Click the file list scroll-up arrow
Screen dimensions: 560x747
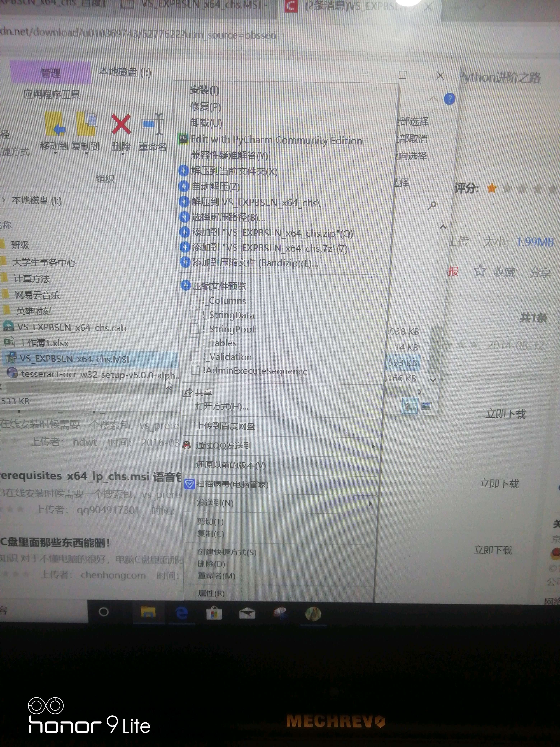coord(443,227)
